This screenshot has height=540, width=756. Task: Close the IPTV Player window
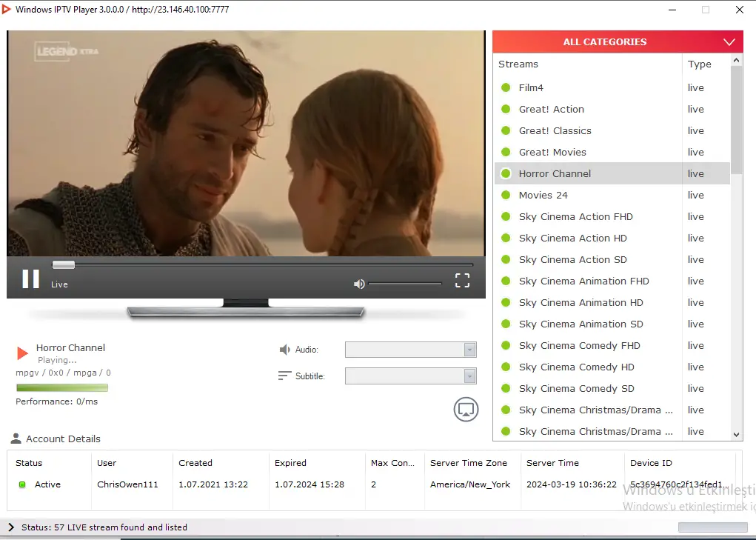pos(740,10)
